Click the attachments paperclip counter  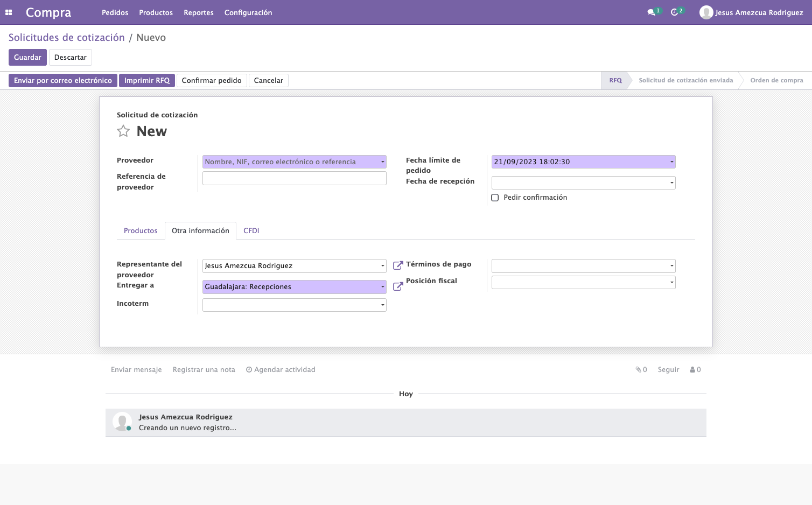click(641, 369)
